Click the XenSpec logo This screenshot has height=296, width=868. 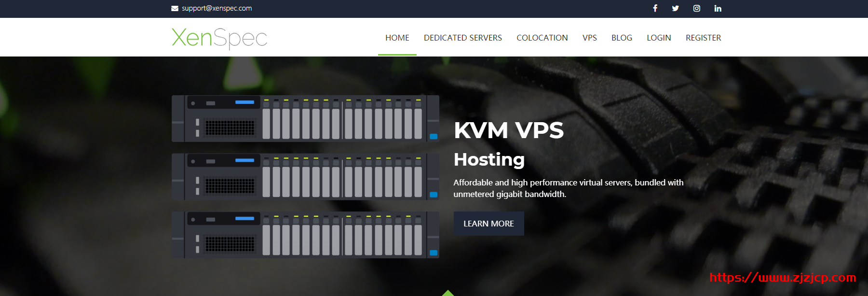point(219,38)
